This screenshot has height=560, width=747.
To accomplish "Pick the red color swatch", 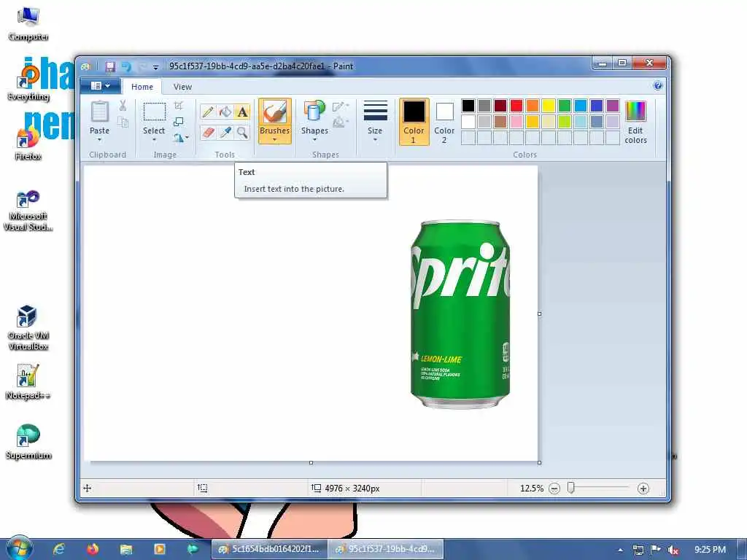I will pos(516,105).
